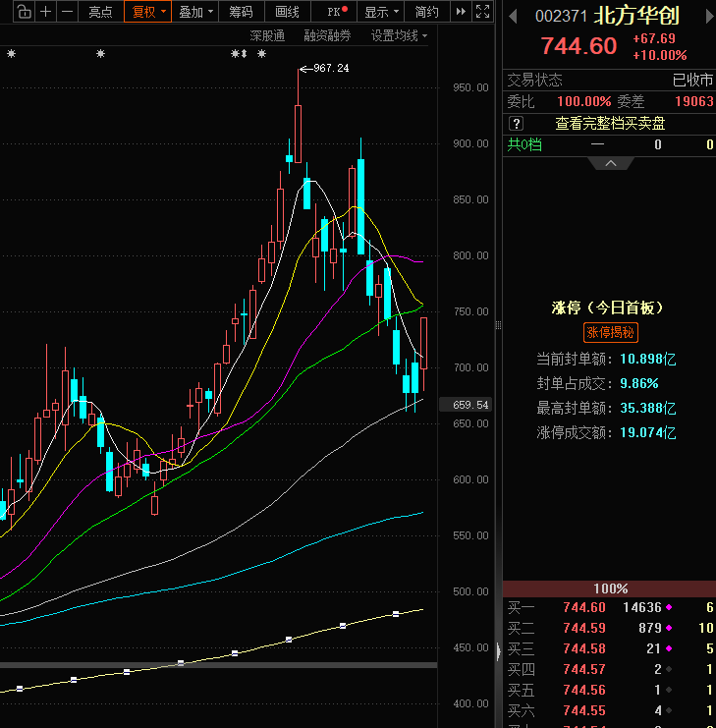Click the 融资融券 margin trading tag

328,35
